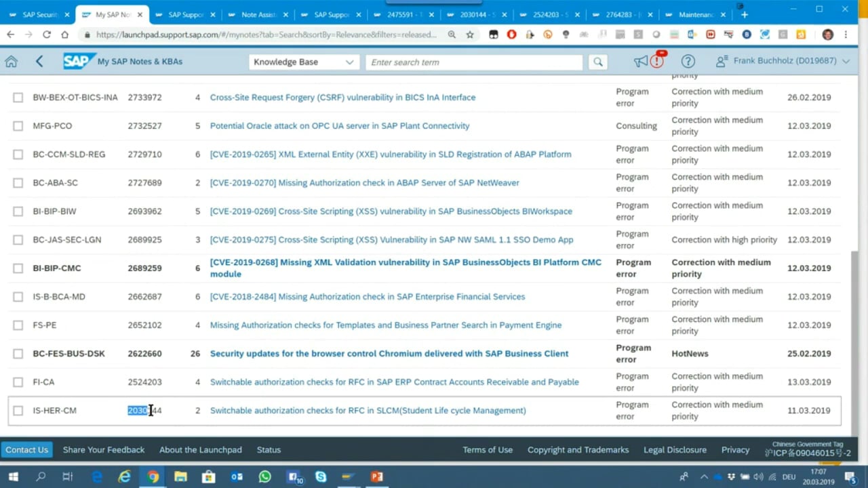The height and width of the screenshot is (488, 868).
Task: Select the IS-HER-CM row checkbox
Action: pyautogui.click(x=18, y=411)
